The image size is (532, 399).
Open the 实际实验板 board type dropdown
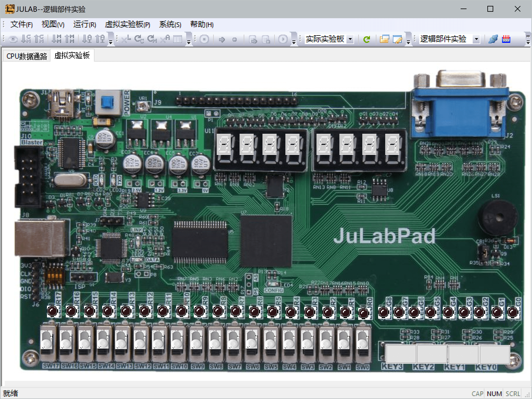(x=350, y=39)
